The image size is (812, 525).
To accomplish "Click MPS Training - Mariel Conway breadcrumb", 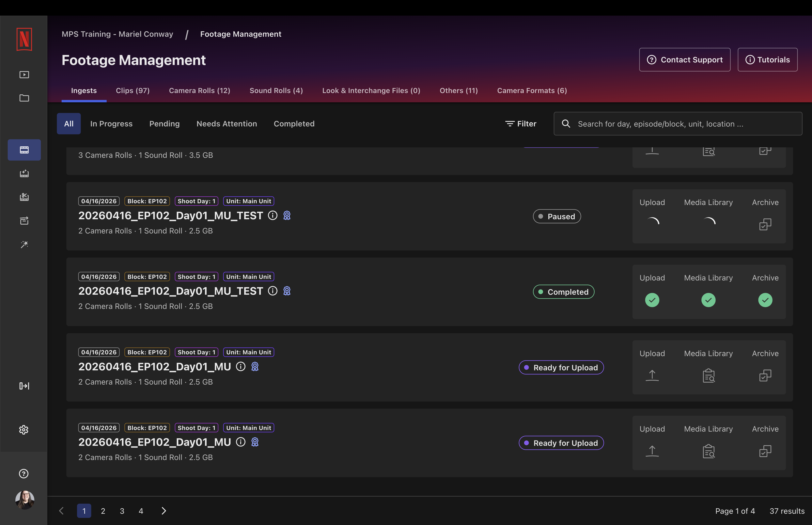I will coord(117,34).
